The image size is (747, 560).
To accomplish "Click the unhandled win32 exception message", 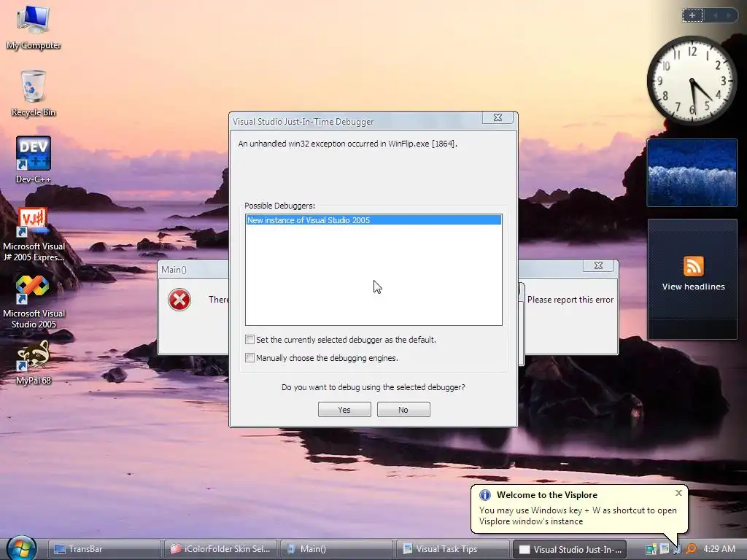I will click(x=347, y=144).
